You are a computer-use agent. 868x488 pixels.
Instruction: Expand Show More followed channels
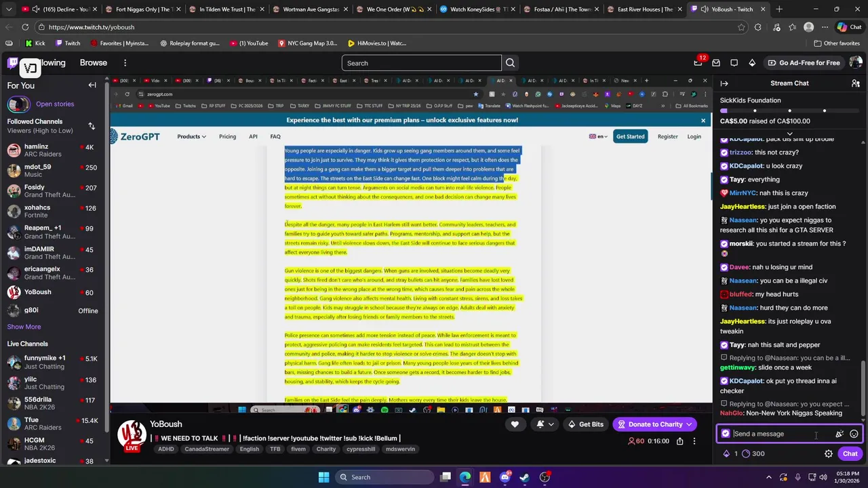coord(24,327)
